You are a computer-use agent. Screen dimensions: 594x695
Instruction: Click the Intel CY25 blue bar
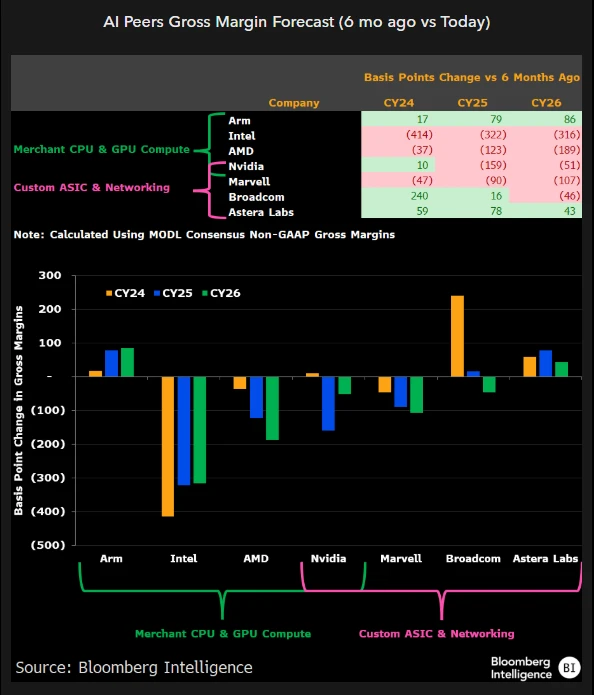(184, 431)
